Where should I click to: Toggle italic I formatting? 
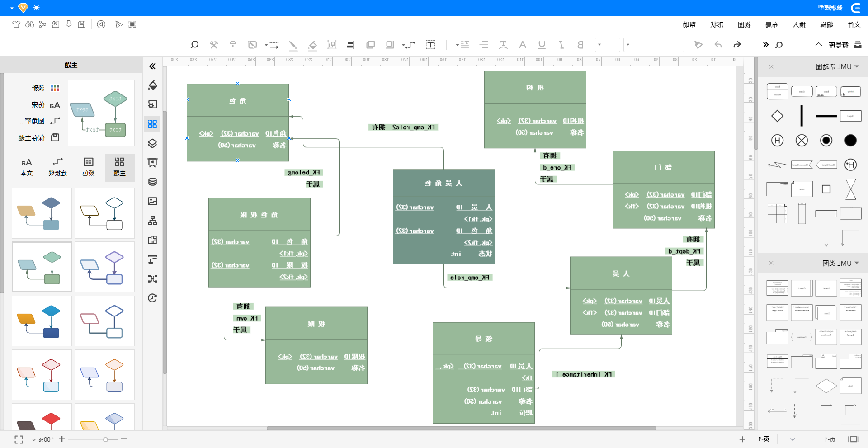click(561, 45)
